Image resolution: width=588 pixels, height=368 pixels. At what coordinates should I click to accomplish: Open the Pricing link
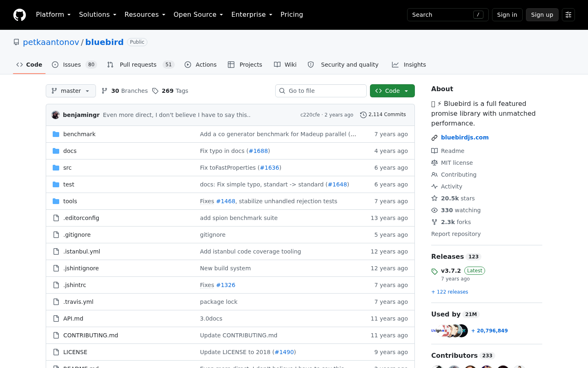click(292, 15)
